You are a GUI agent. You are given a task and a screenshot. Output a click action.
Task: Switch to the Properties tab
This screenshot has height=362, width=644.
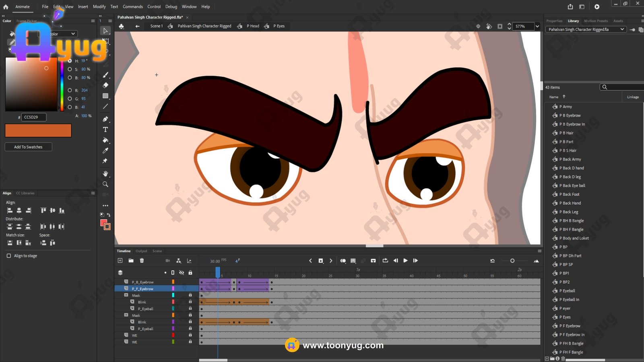point(554,21)
